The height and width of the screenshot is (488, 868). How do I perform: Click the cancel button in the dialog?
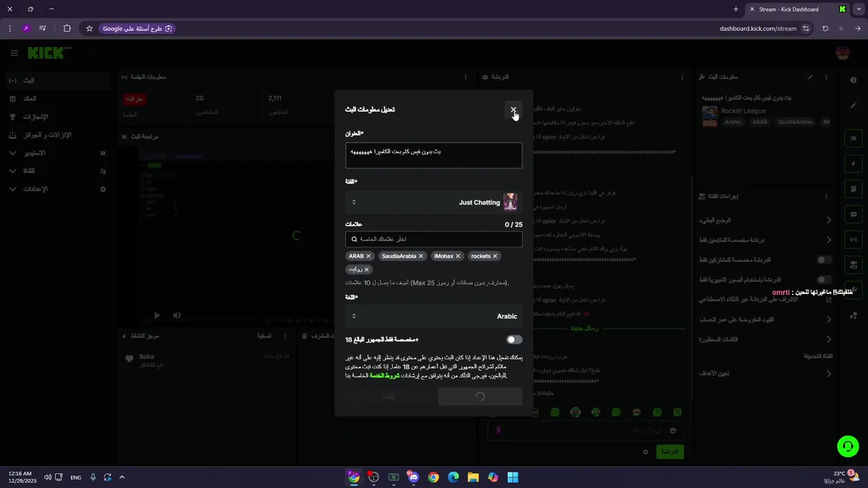(389, 396)
